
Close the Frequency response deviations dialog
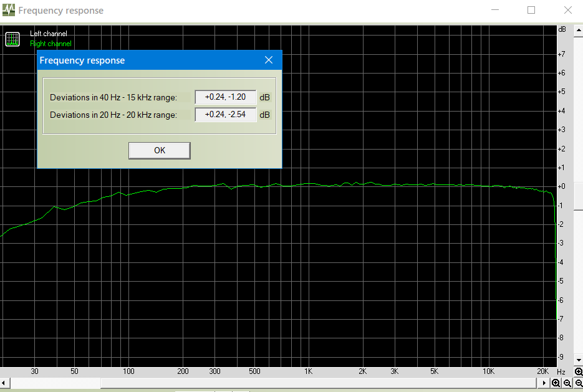point(269,60)
